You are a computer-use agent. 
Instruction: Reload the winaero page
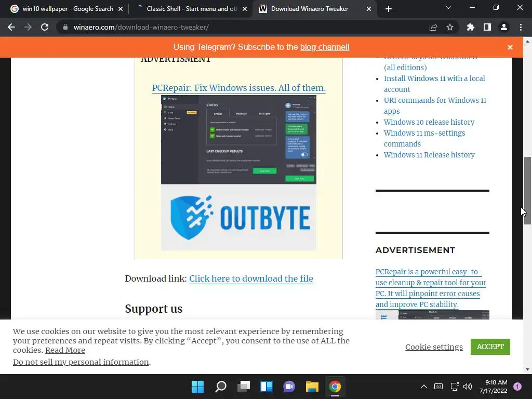(45, 27)
